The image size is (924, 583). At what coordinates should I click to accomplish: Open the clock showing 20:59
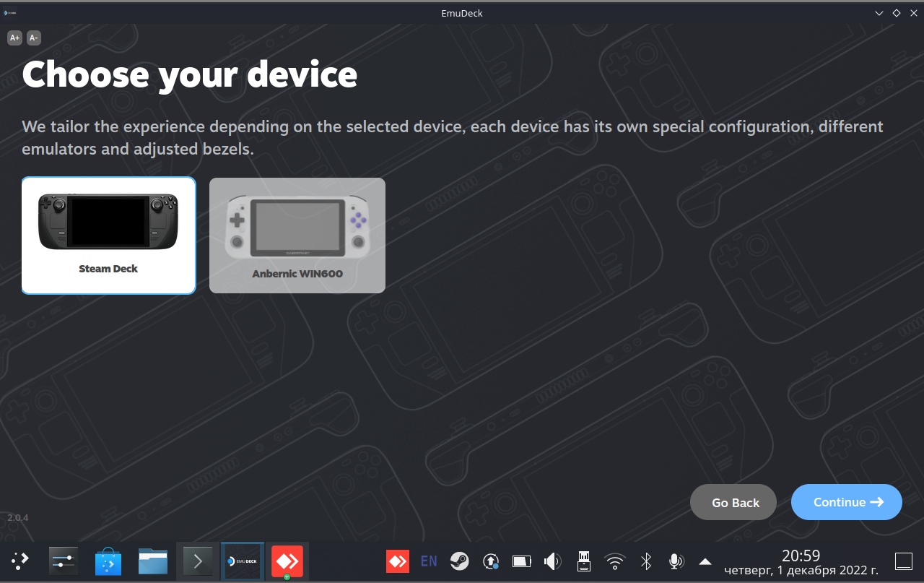click(801, 562)
